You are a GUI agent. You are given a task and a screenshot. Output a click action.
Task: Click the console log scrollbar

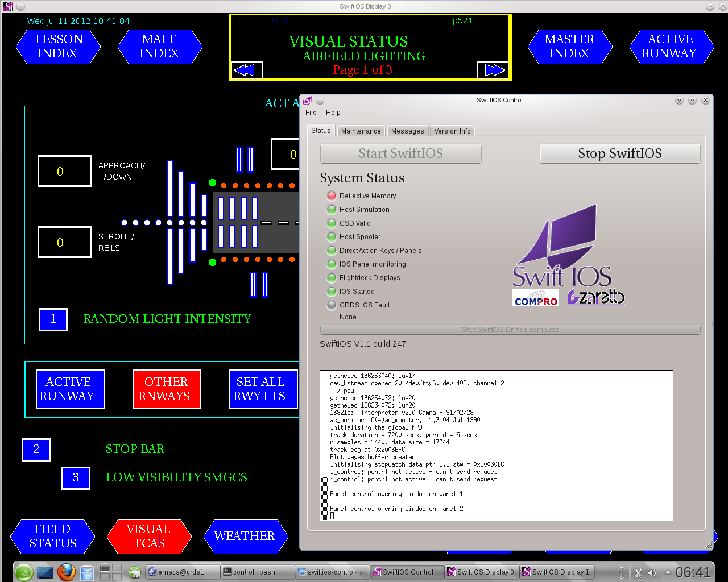[325, 445]
